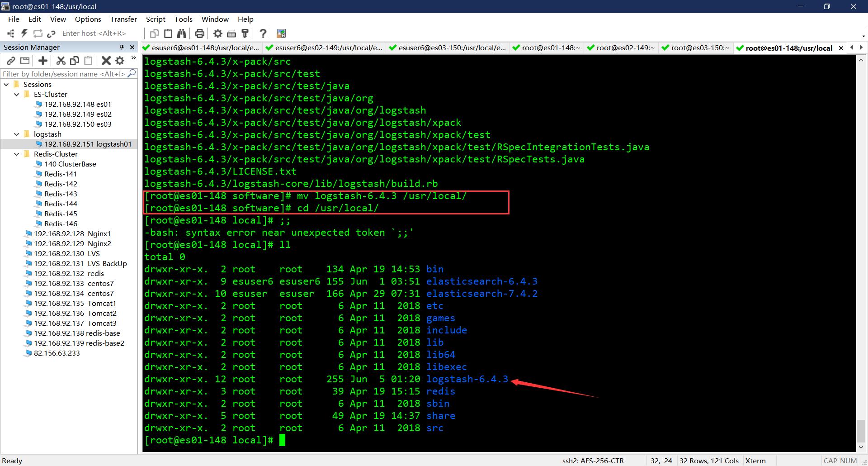Switch to the root@es03-150:~ tab
Image resolution: width=868 pixels, height=466 pixels.
(x=695, y=48)
